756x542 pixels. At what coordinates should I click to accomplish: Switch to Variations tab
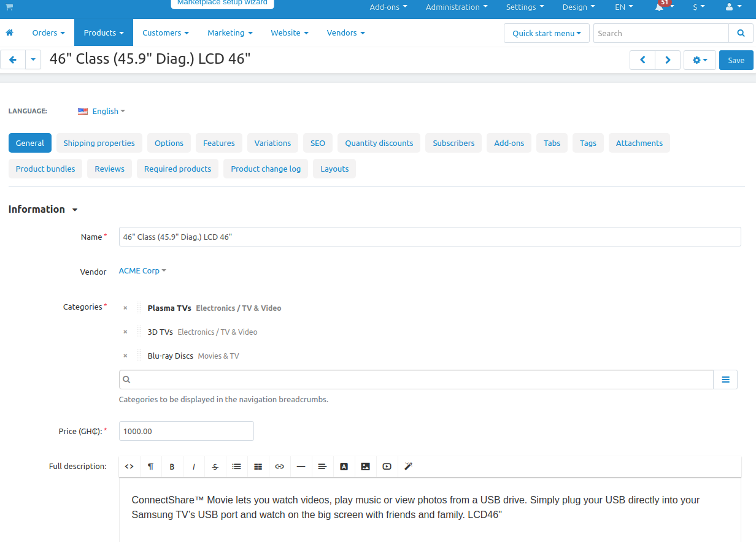coord(272,143)
